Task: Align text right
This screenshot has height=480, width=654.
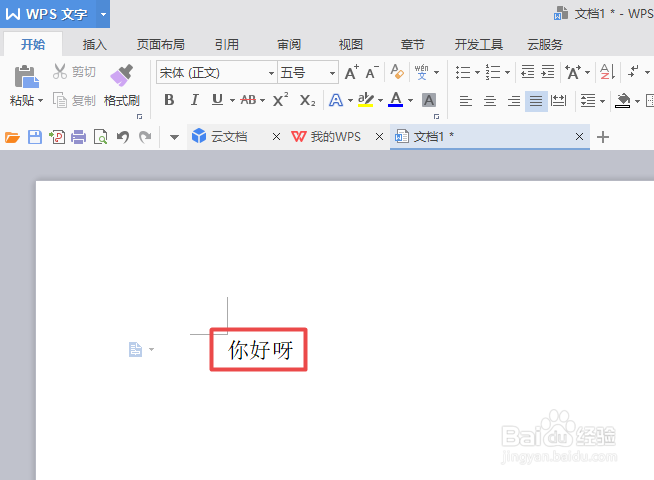Action: [513, 101]
